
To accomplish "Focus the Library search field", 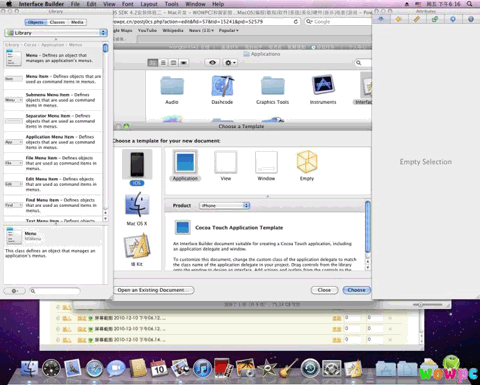I will pyautogui.click(x=55, y=291).
